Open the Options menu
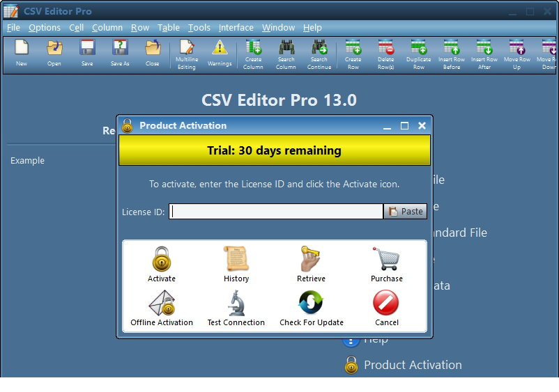Image resolution: width=559 pixels, height=392 pixels. (45, 27)
